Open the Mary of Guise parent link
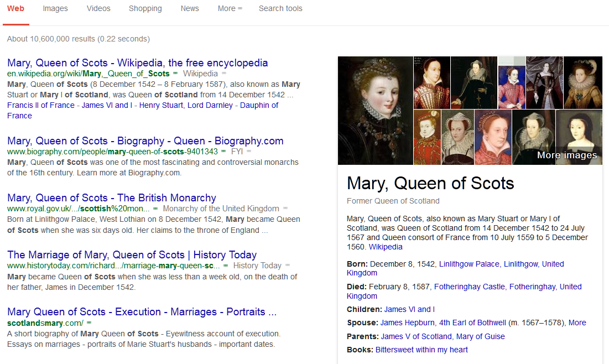Image resolution: width=609 pixels, height=364 pixels. point(481,336)
